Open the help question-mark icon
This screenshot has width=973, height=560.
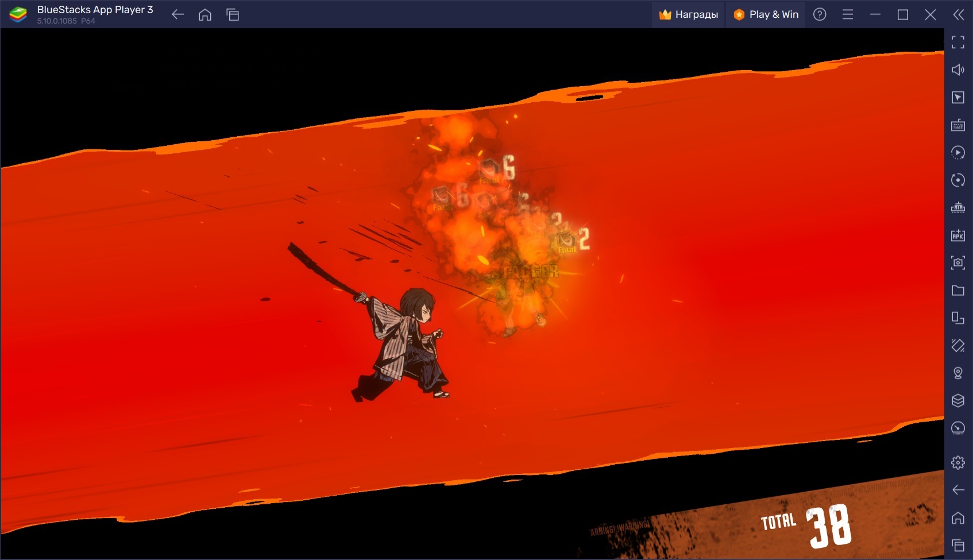(x=820, y=14)
